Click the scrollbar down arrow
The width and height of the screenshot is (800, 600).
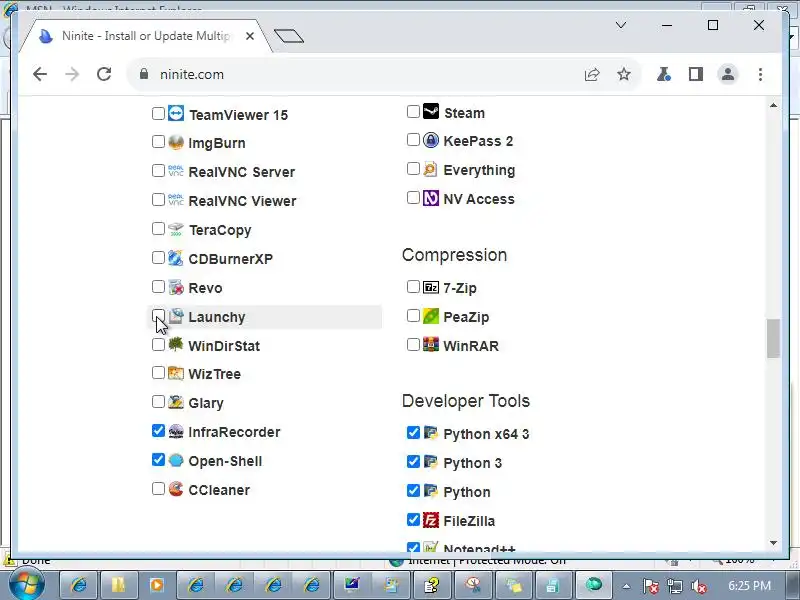pyautogui.click(x=773, y=543)
